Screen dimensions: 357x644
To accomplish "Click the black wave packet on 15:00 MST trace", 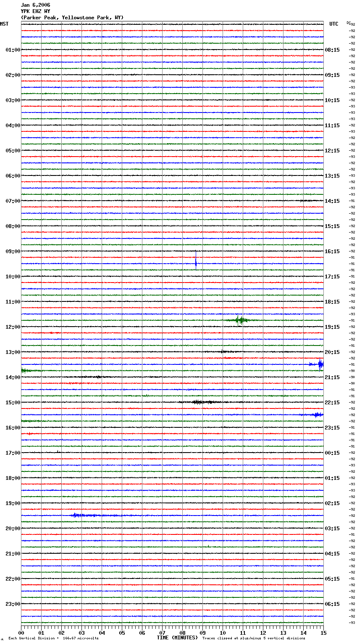I will pos(202,402).
